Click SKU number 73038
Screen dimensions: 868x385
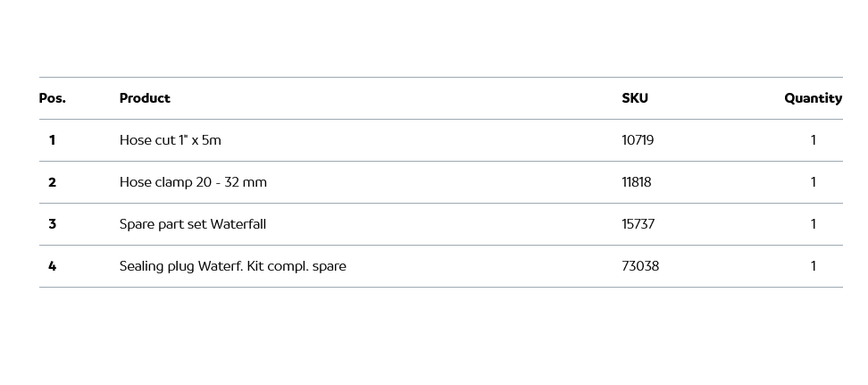(640, 266)
